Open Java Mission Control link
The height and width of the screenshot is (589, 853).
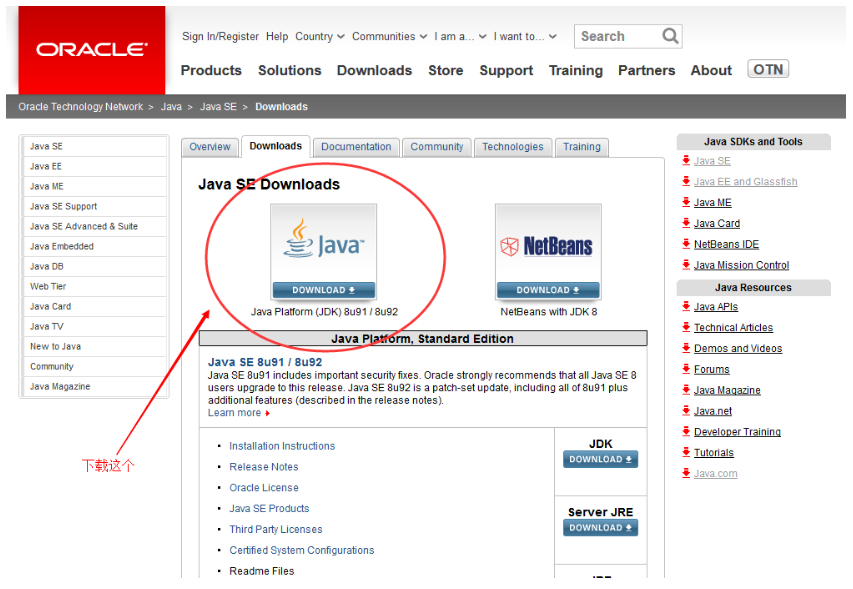741,265
